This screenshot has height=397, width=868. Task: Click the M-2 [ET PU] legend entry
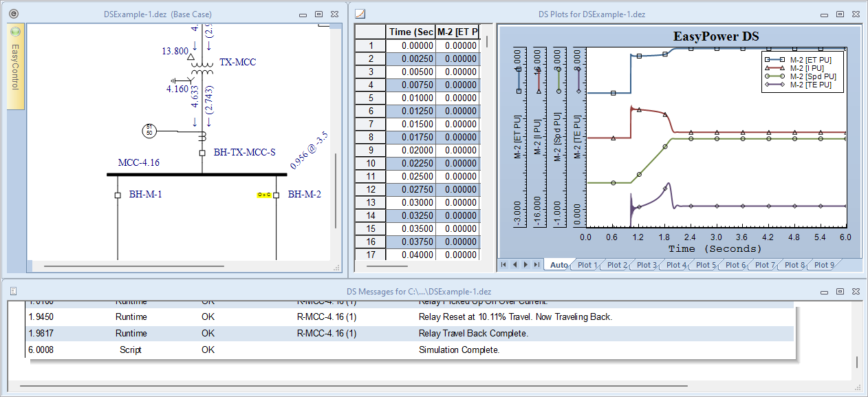[x=801, y=60]
